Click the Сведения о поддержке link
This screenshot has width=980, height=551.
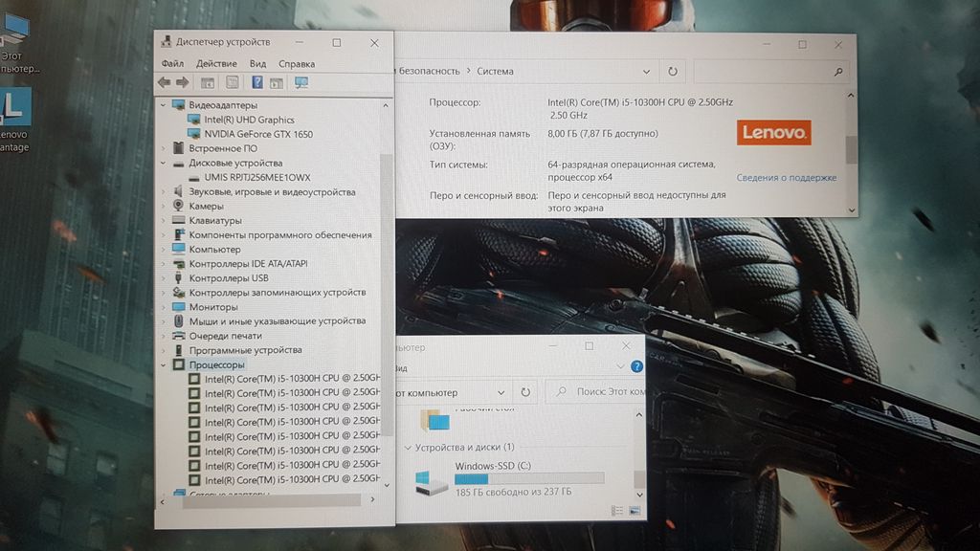click(x=786, y=178)
